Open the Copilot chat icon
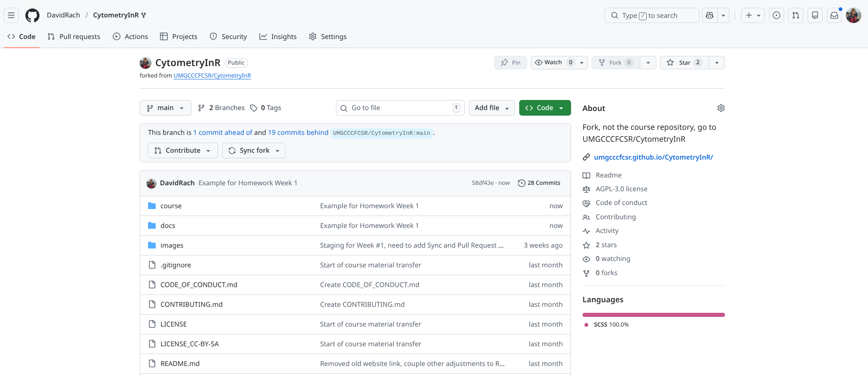Viewport: 868px width, 377px height. 709,15
